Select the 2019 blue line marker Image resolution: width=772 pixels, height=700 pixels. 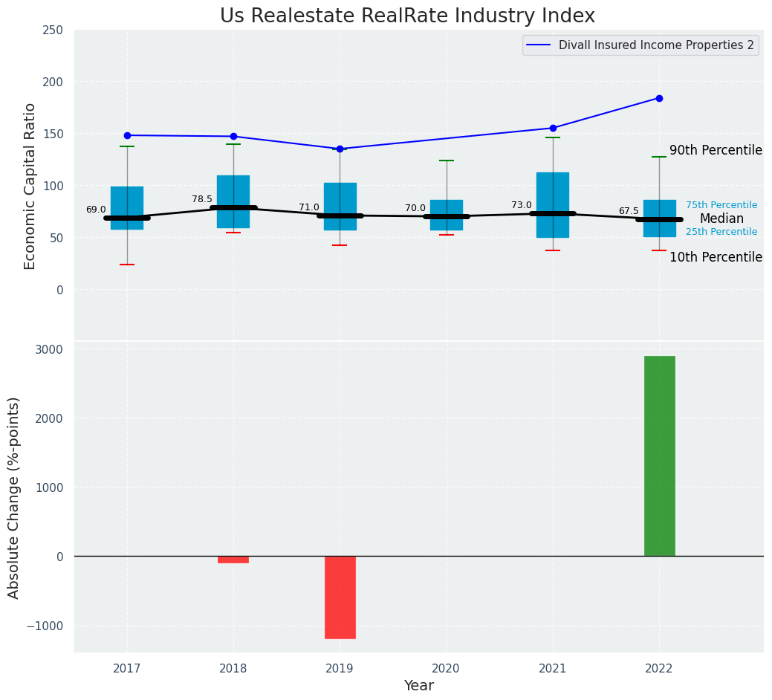point(340,149)
